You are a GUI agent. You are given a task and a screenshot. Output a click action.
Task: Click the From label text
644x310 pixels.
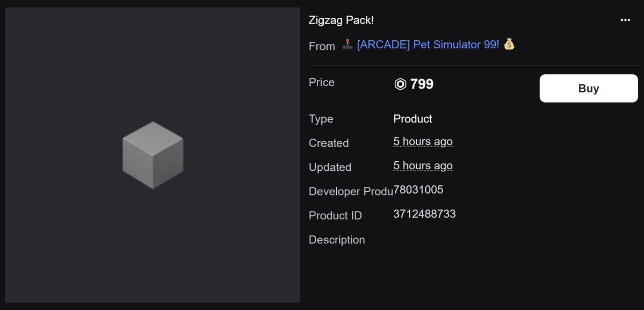tap(322, 46)
